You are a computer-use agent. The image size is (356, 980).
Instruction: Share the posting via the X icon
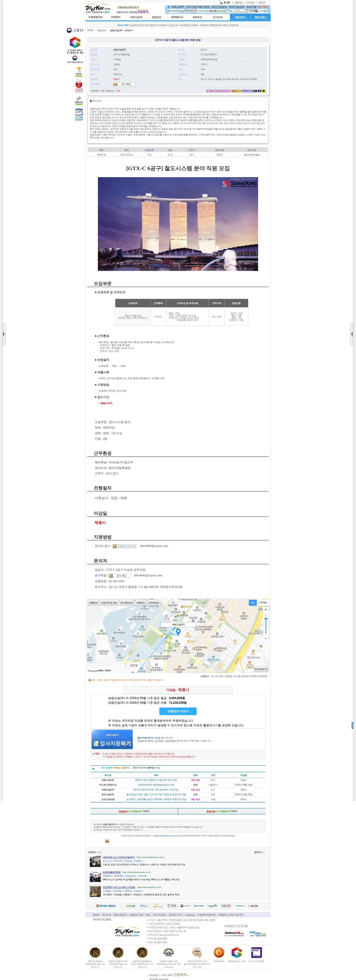pyautogui.click(x=255, y=91)
